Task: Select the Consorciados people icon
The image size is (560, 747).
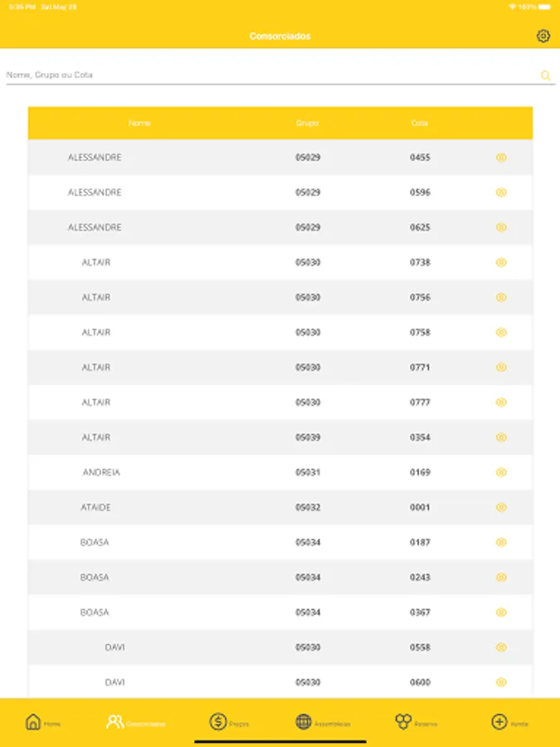Action: tap(114, 722)
